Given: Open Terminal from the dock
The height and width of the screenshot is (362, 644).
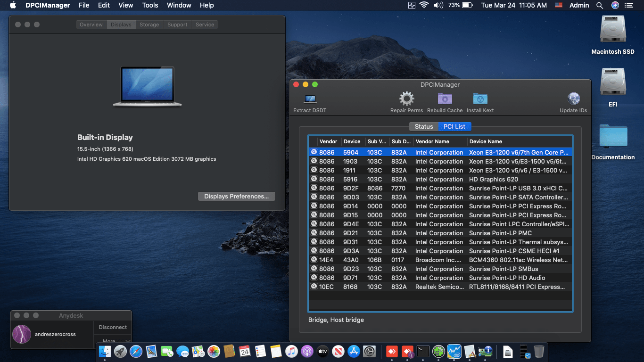Looking at the screenshot, I should 423,351.
